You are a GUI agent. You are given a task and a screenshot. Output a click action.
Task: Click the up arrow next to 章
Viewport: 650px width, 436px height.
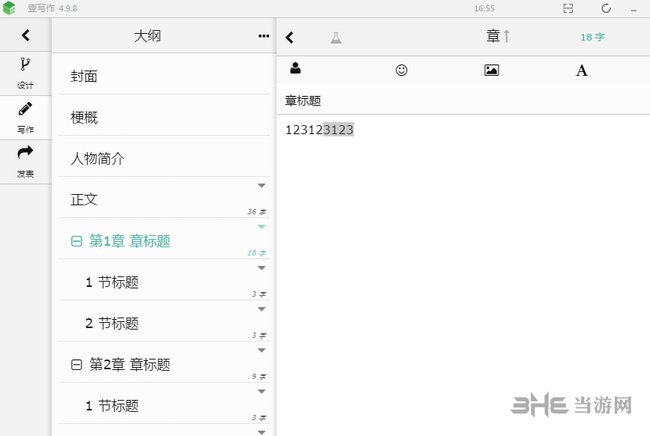pos(507,36)
